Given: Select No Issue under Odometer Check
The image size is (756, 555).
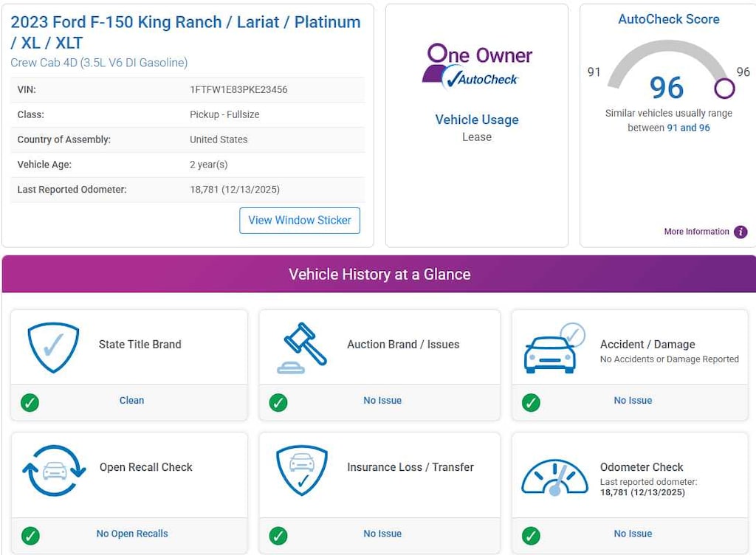Looking at the screenshot, I should (633, 534).
